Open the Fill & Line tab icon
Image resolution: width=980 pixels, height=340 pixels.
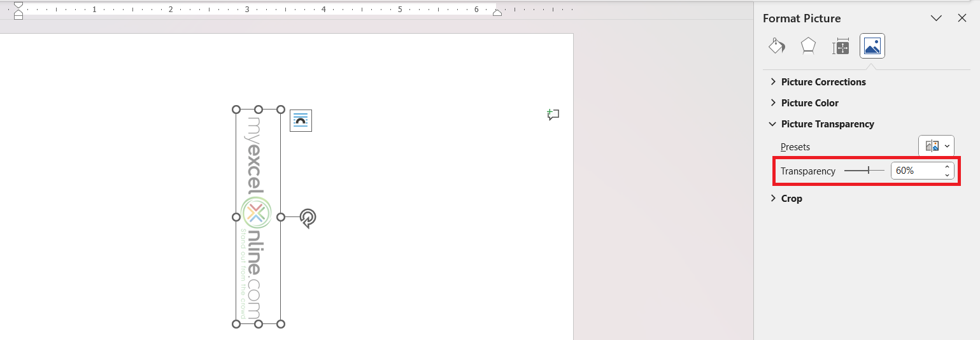click(x=777, y=46)
